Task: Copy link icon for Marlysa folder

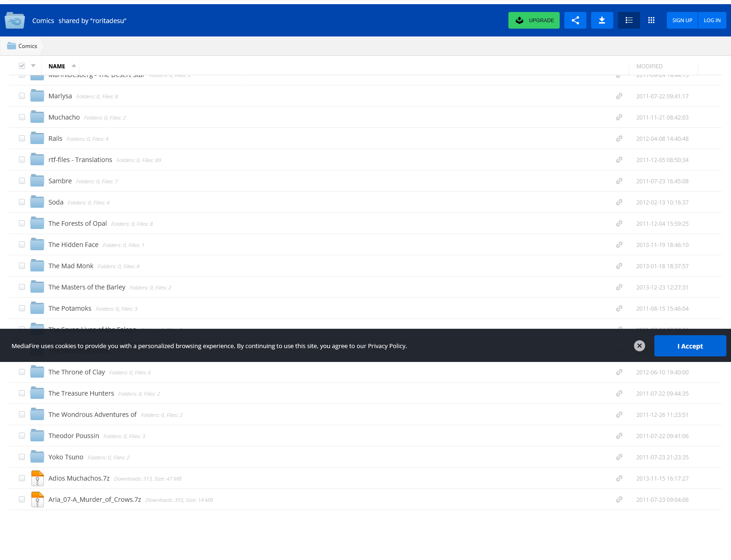Action: point(619,96)
